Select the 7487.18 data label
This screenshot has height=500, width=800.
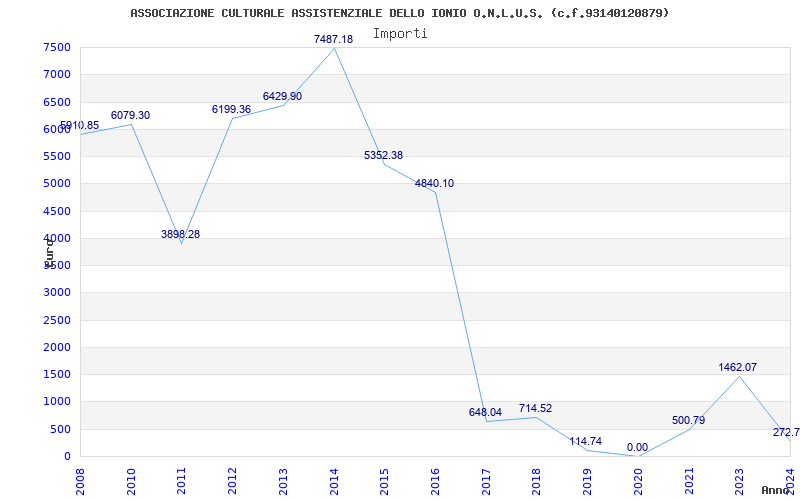pos(333,39)
